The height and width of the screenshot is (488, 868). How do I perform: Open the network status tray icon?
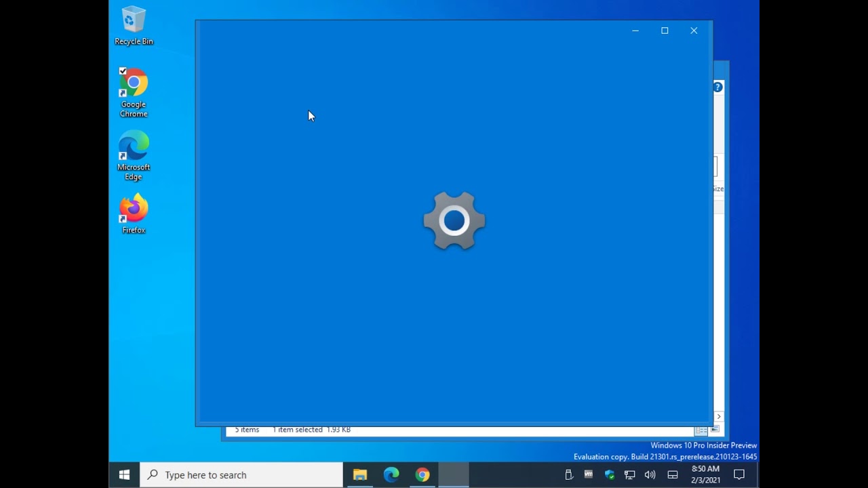pos(630,475)
